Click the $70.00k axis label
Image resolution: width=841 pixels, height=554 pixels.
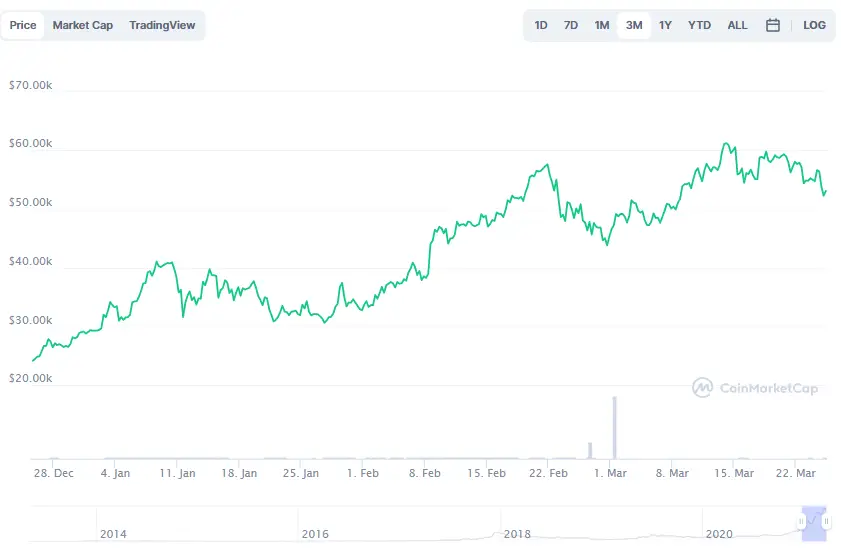31,85
